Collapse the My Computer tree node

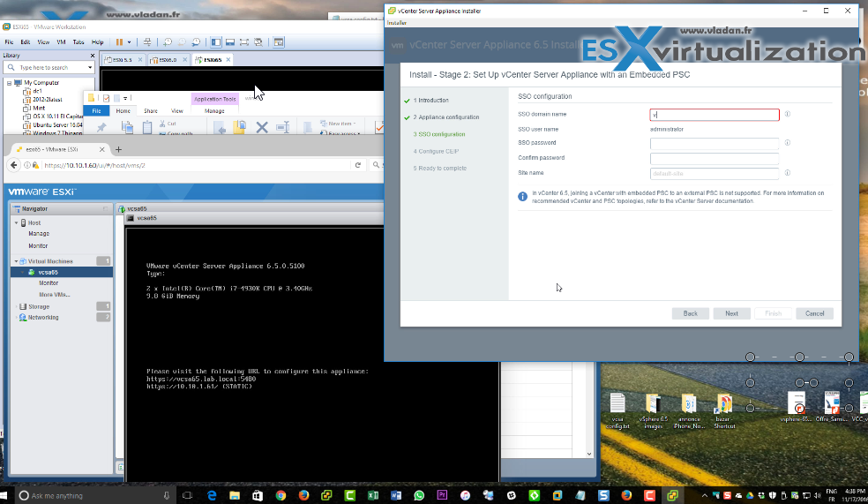click(x=9, y=82)
